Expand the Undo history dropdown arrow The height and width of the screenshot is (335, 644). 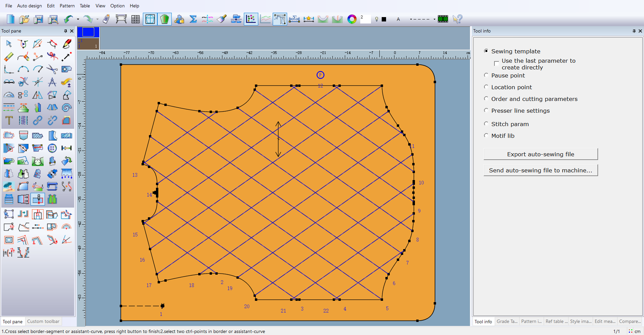[x=78, y=19]
